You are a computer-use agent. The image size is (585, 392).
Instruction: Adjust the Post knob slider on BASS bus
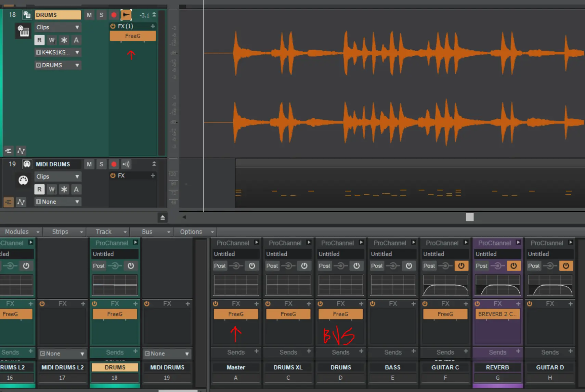coord(393,266)
